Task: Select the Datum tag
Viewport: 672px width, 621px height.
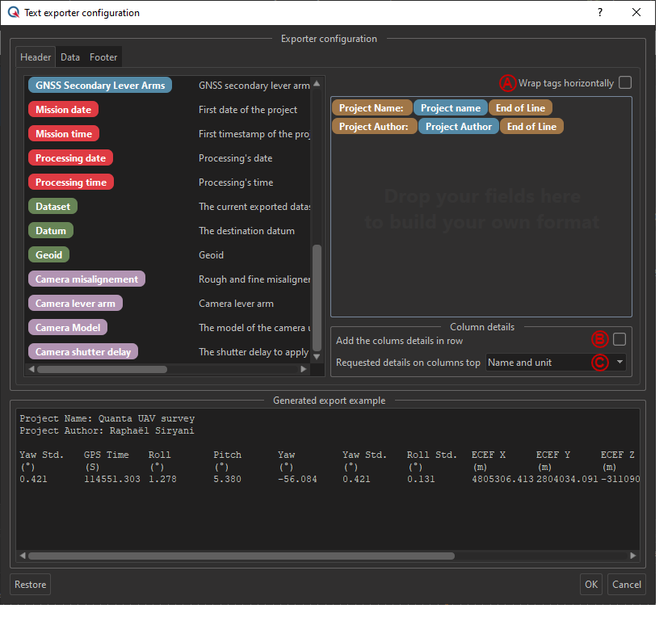Action: click(50, 230)
